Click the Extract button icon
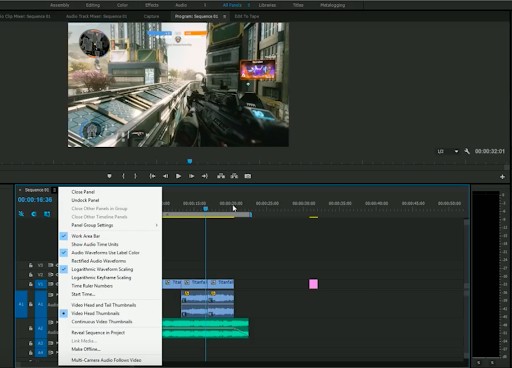This screenshot has height=368, width=512. click(234, 176)
